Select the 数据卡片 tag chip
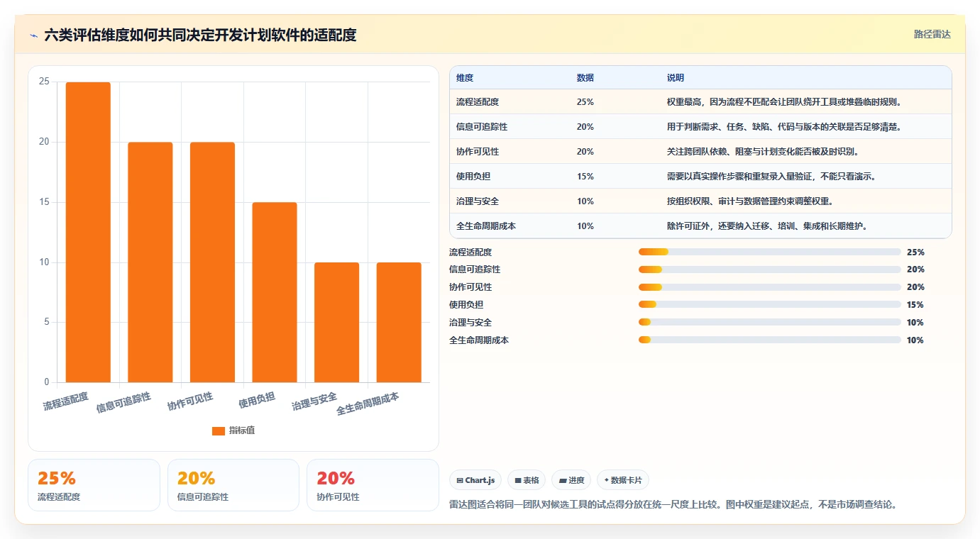The image size is (980, 539). 623,480
